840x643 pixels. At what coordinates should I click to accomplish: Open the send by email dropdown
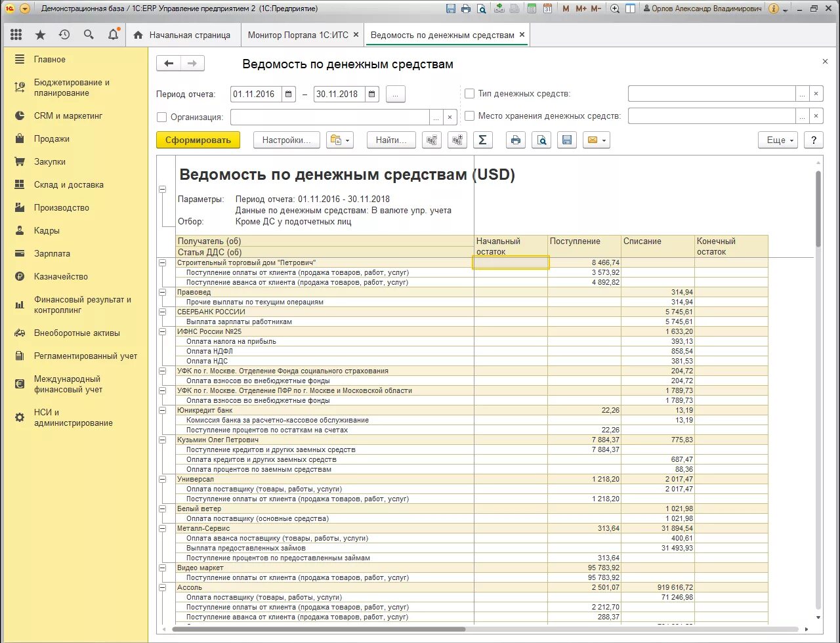pos(596,140)
